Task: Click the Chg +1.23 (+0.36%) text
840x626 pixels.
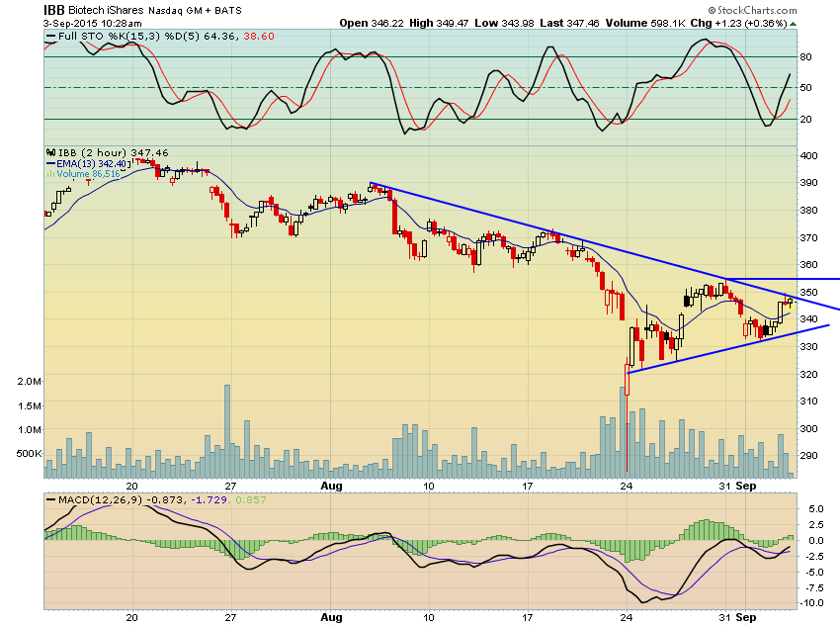Action: point(739,23)
